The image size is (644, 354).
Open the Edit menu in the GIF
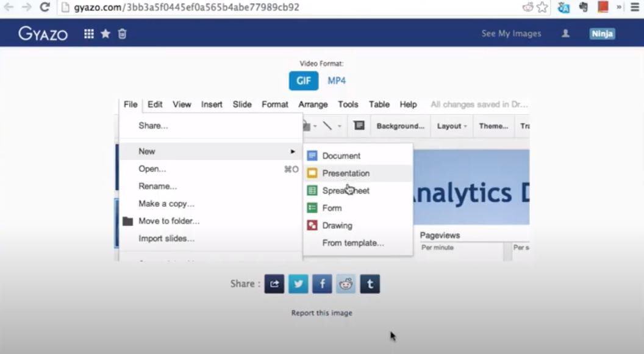click(155, 104)
